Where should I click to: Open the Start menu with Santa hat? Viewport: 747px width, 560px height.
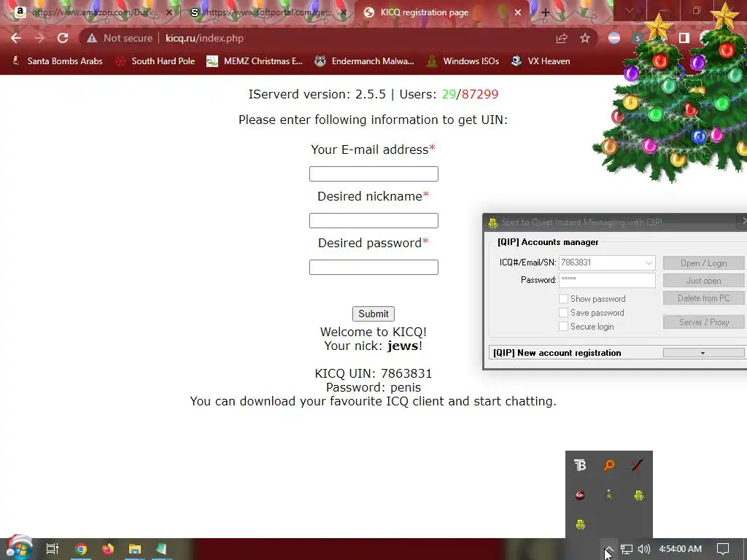[x=18, y=548]
